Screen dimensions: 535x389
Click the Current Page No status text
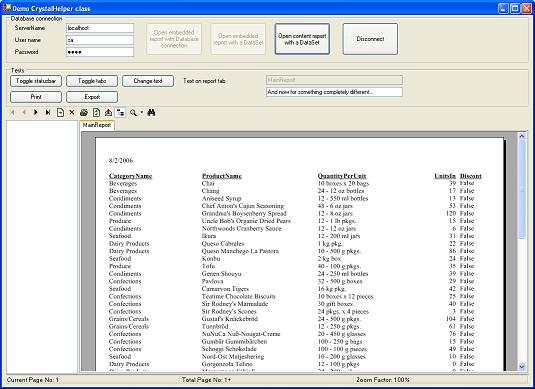33,380
